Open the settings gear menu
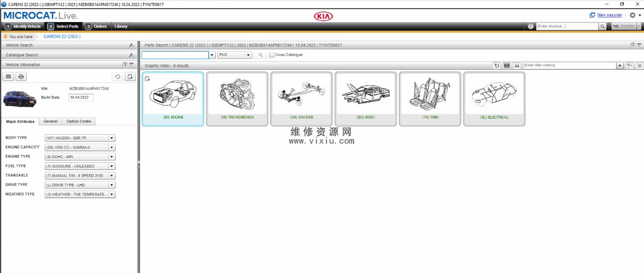Viewport: 644px width, 273px height. click(x=632, y=15)
